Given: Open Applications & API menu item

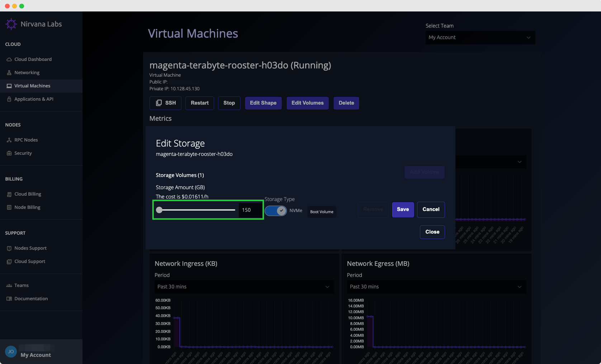Looking at the screenshot, I should 34,99.
